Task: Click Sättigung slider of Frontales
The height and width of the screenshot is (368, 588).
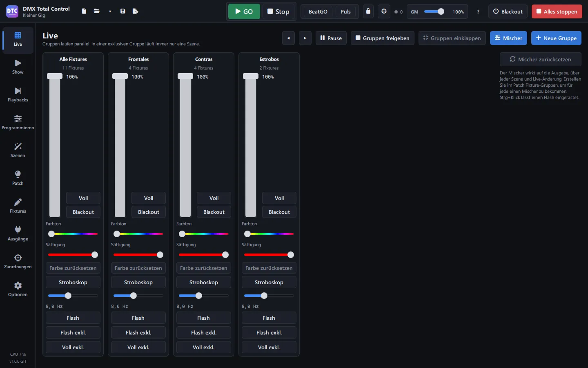Action: click(x=138, y=255)
